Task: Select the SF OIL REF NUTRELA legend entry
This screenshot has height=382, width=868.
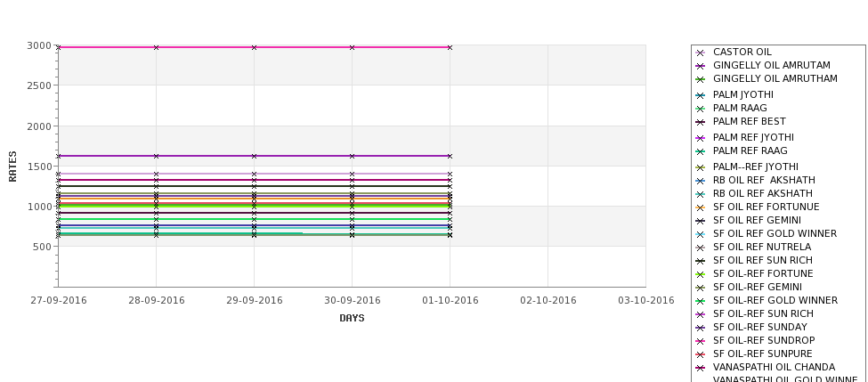Action: point(762,247)
